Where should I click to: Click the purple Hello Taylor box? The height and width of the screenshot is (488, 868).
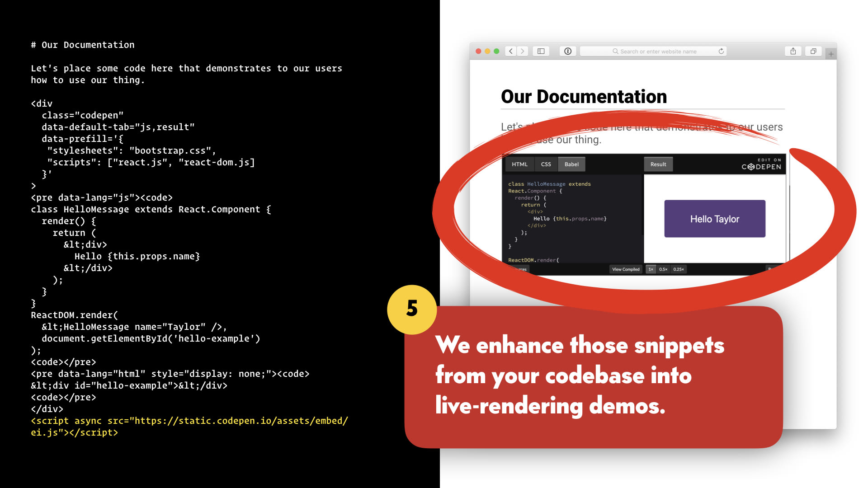pos(715,219)
